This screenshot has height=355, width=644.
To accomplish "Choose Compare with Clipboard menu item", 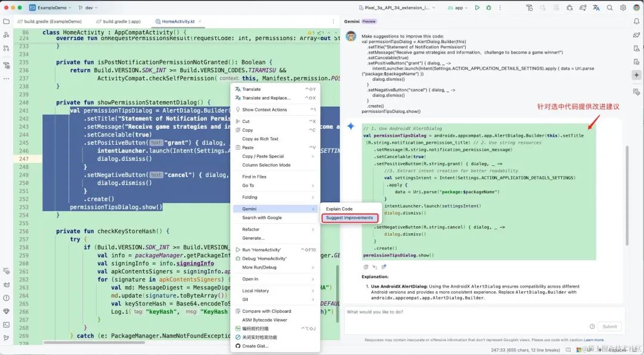I will pos(275,311).
